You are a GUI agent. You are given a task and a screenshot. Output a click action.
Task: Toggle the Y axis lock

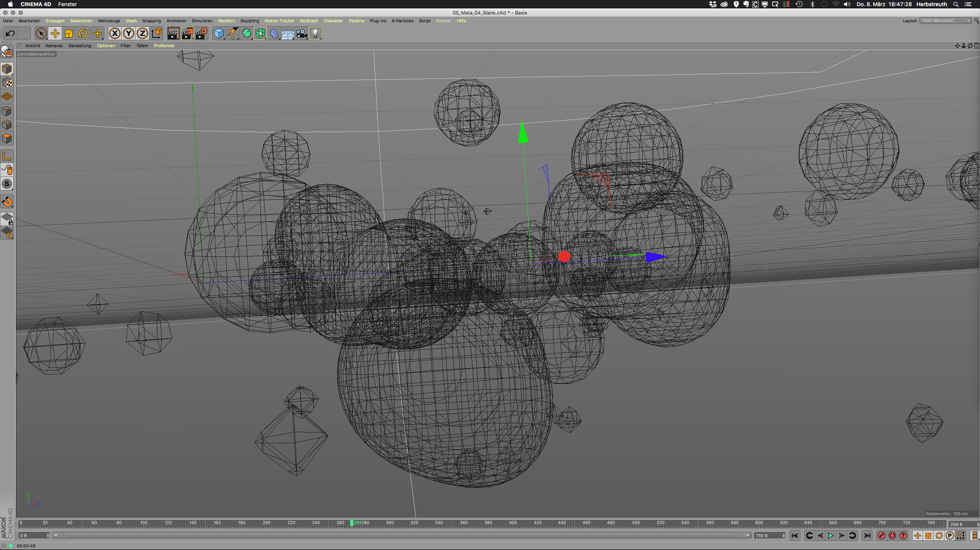(x=129, y=34)
